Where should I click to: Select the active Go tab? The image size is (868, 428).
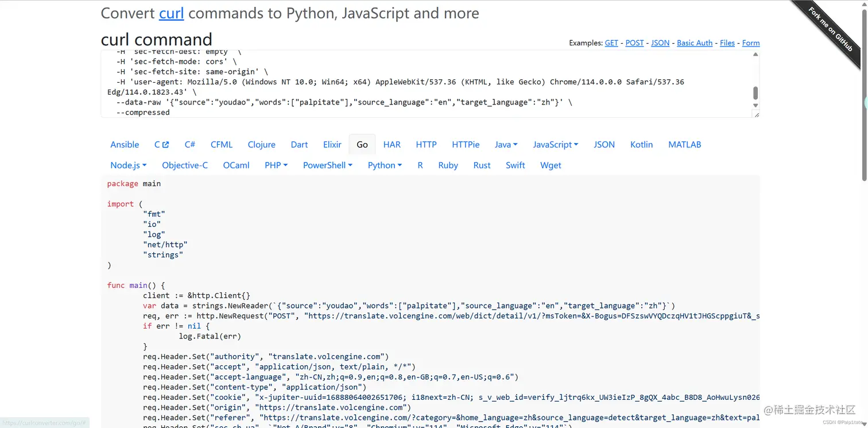(362, 145)
